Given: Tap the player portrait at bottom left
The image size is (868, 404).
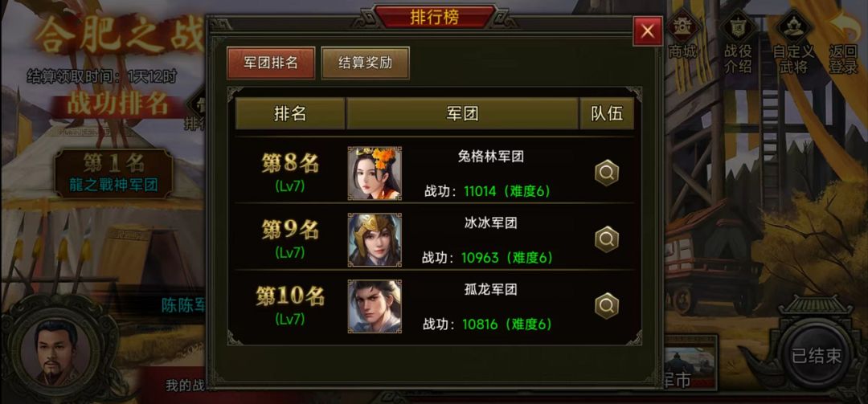Looking at the screenshot, I should (x=57, y=353).
